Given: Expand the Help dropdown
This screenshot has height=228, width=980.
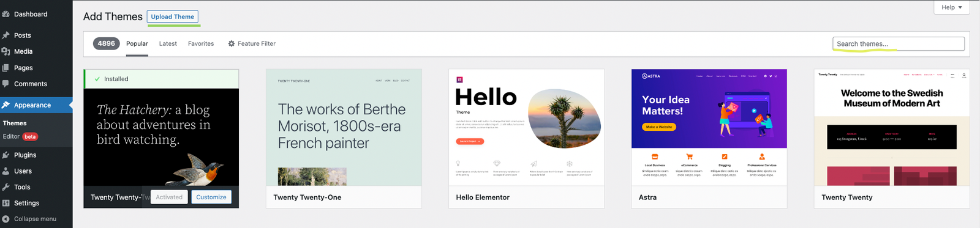Looking at the screenshot, I should pyautogui.click(x=952, y=7).
